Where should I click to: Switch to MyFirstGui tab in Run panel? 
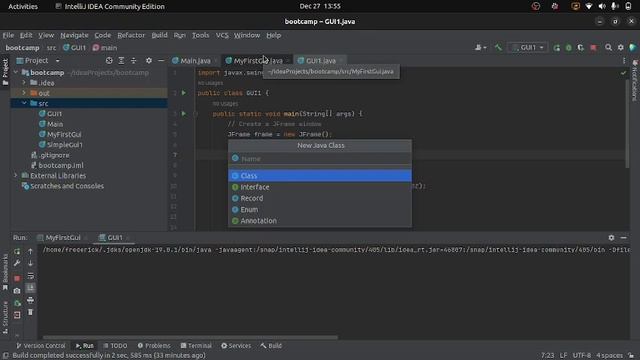[x=62, y=238]
